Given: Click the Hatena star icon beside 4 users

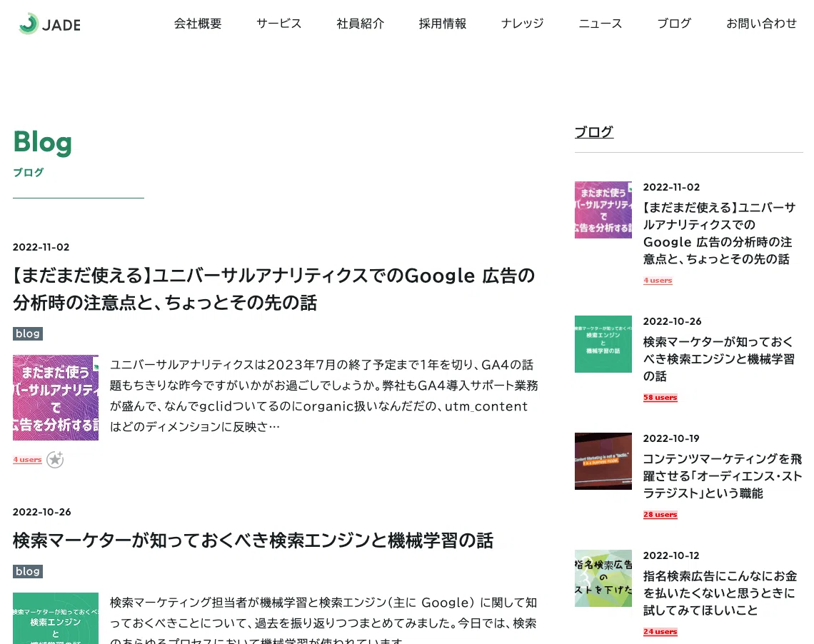Looking at the screenshot, I should pyautogui.click(x=55, y=459).
